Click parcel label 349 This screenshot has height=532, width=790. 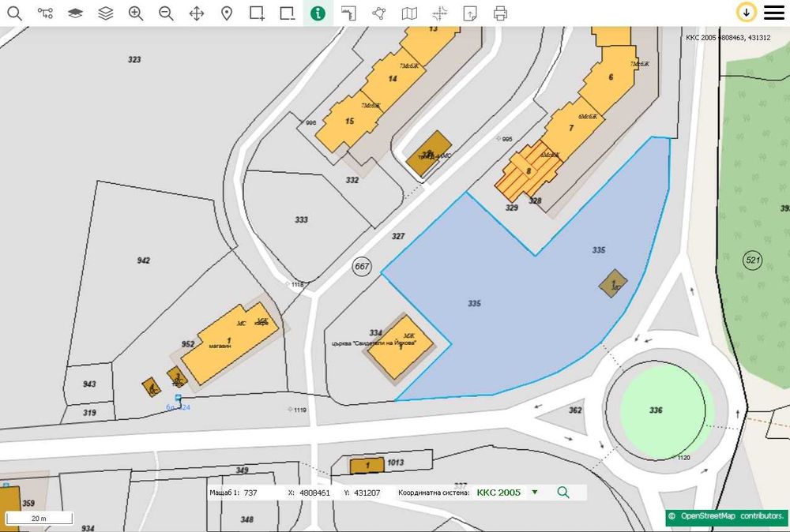243,470
